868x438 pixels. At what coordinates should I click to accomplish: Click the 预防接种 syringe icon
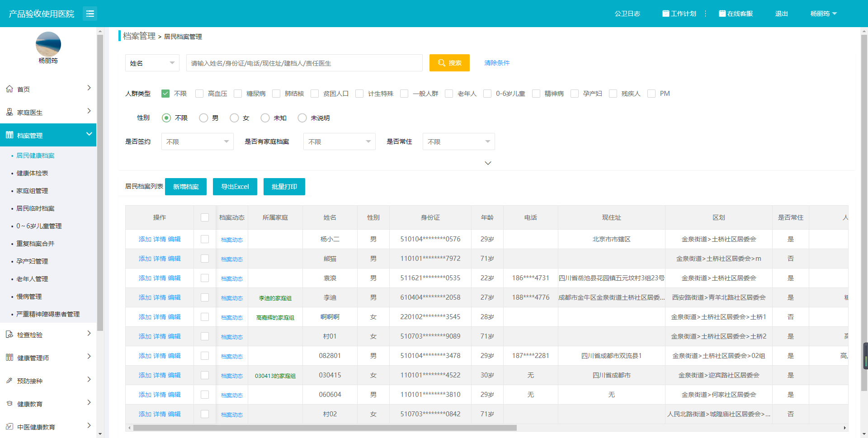9,381
